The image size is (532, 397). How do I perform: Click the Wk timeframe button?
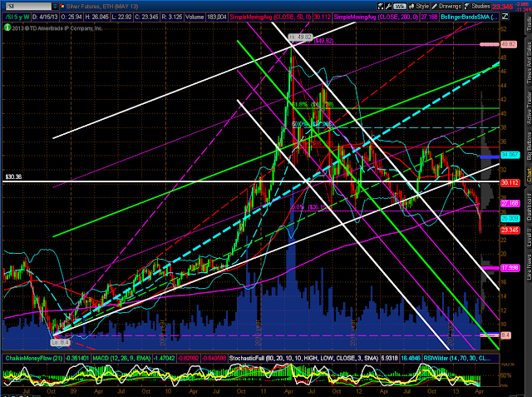(400, 6)
